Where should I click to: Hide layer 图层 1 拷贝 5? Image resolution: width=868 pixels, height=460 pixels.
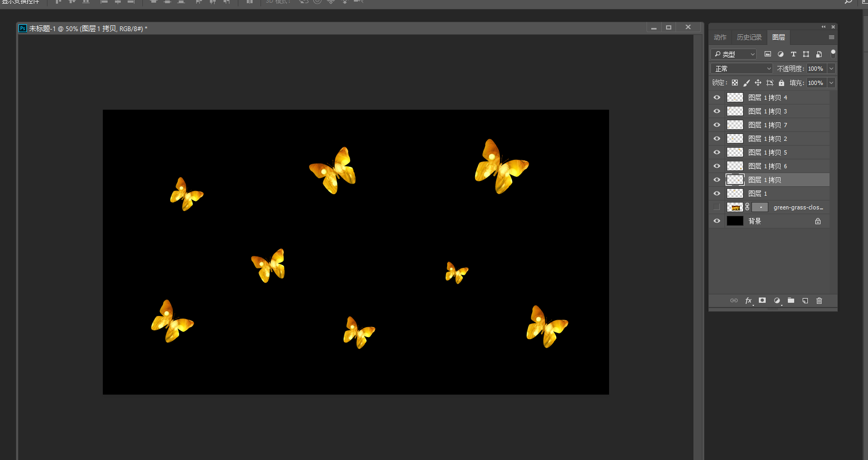pyautogui.click(x=717, y=152)
